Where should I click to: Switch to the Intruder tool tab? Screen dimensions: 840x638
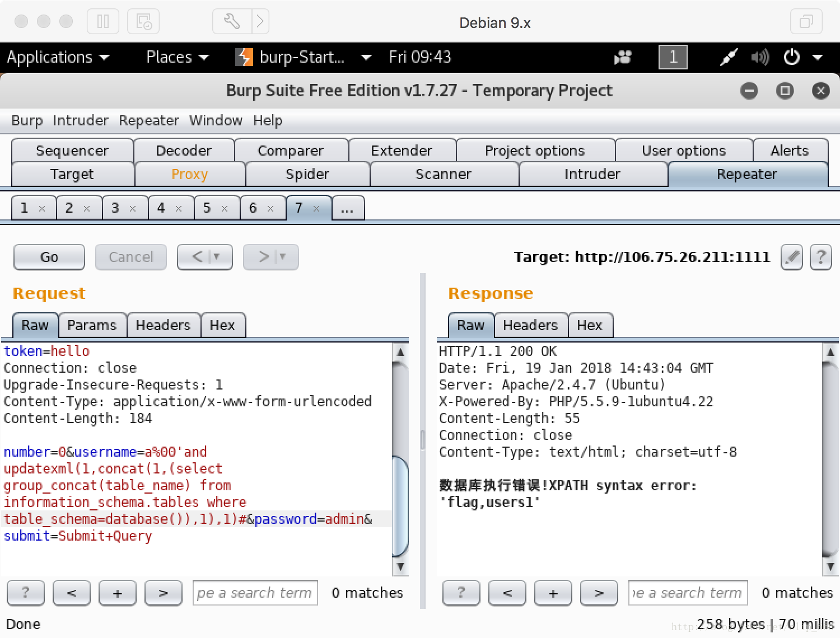(592, 174)
